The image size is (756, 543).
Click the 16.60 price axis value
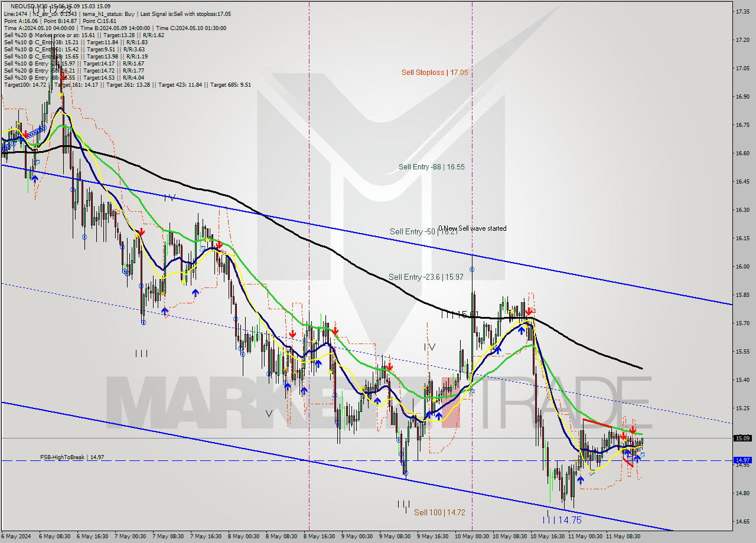tap(742, 153)
